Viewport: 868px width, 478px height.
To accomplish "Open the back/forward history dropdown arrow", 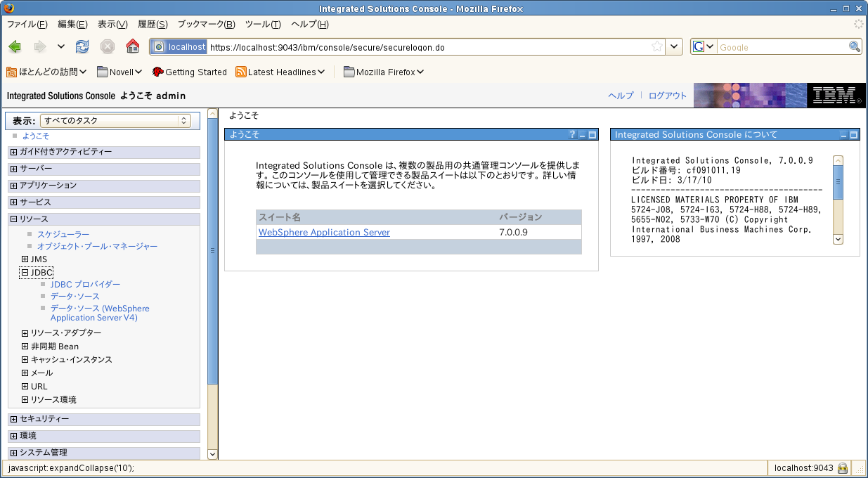I will pos(60,47).
